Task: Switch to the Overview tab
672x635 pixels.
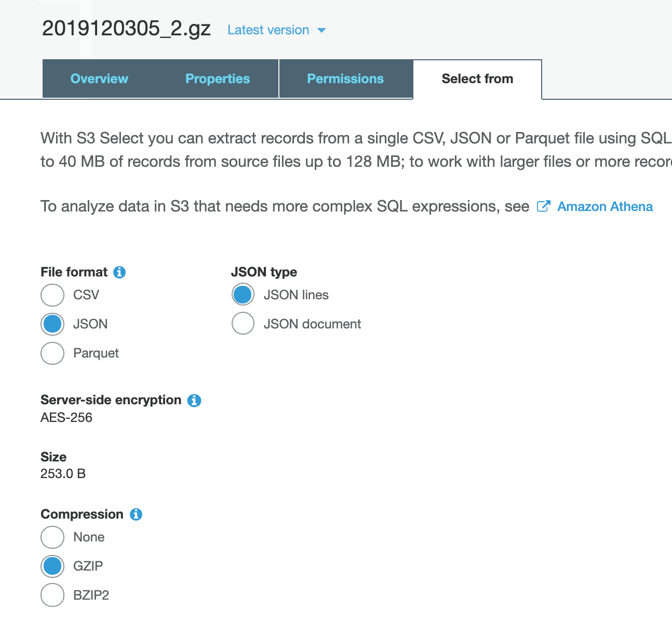Action: point(99,78)
